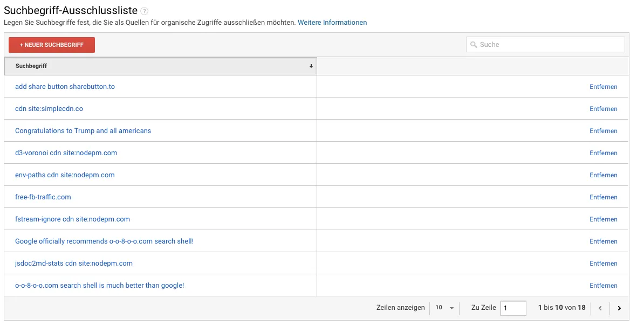Remove 'free-fb-traffic.com' from exclusion list

(x=603, y=197)
